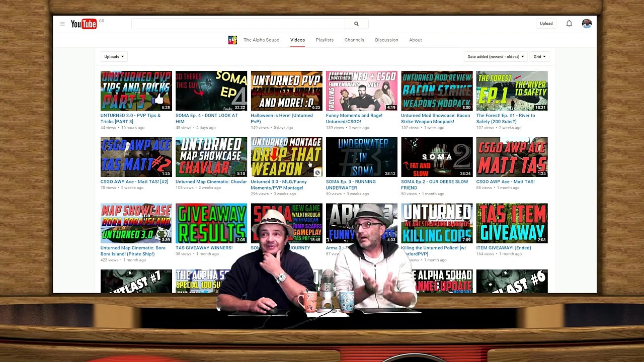Image resolution: width=644 pixels, height=362 pixels.
Task: Click 'Unturned Mod Showcase: Bacon Strike' title
Action: click(436, 119)
